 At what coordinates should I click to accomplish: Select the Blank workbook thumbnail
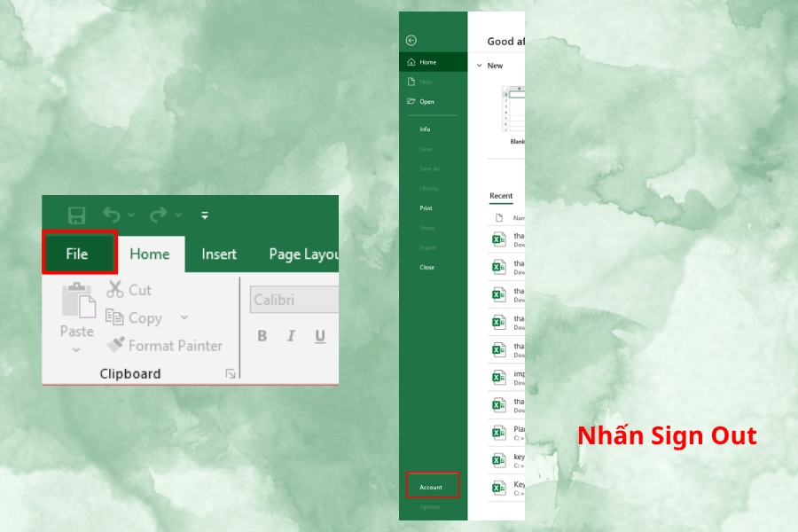tap(513, 110)
